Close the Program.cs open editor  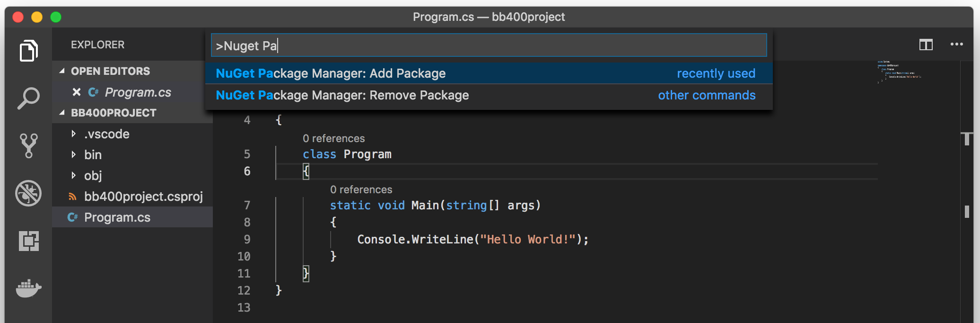coord(77,92)
